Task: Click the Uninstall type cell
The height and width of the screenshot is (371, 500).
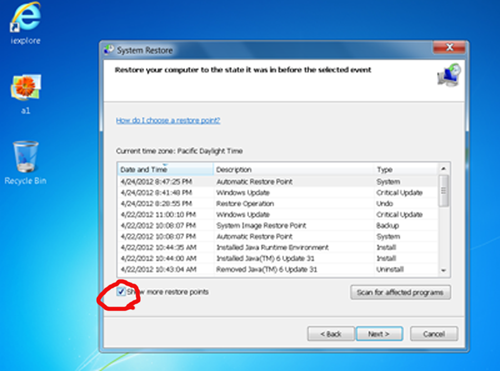Action: pyautogui.click(x=390, y=269)
